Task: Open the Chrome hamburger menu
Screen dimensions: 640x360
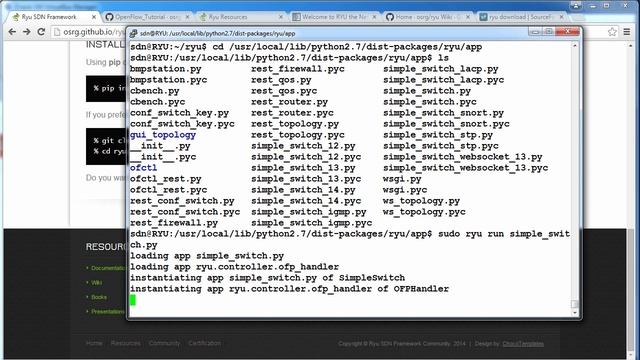Action: [x=627, y=32]
